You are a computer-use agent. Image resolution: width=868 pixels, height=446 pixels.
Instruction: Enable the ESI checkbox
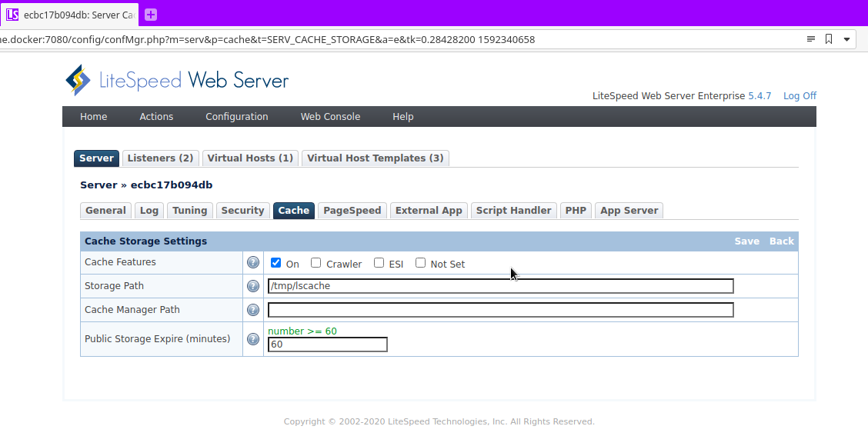click(378, 262)
